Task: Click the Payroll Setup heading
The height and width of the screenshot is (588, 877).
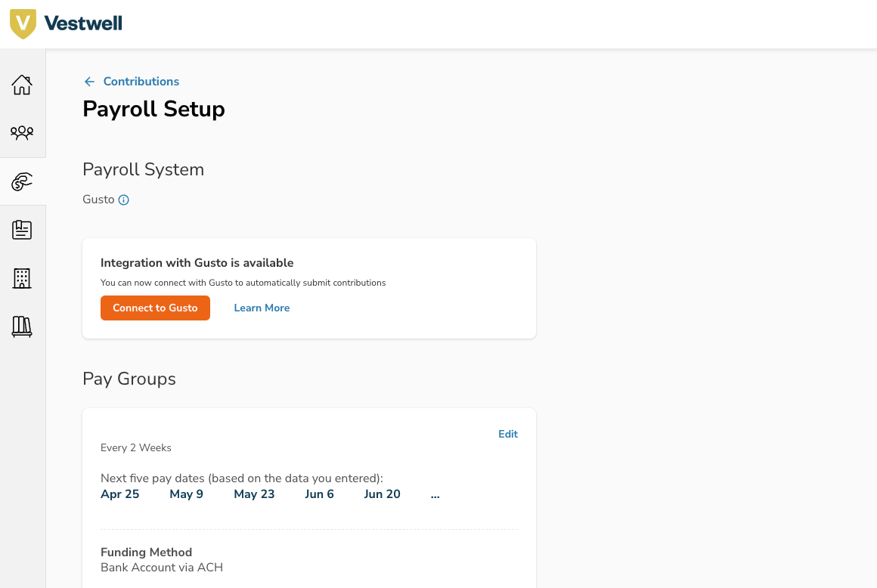Action: 153,109
